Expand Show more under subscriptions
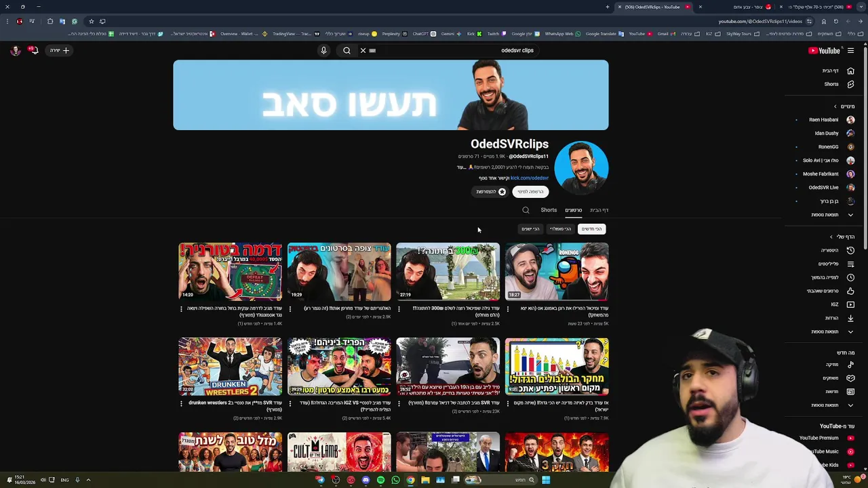The width and height of the screenshot is (868, 488). pyautogui.click(x=832, y=215)
